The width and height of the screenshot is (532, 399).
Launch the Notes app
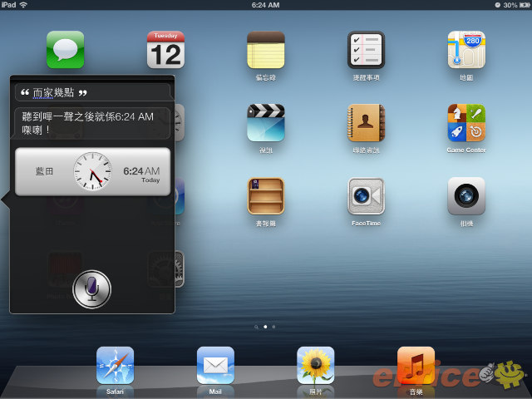(x=265, y=49)
